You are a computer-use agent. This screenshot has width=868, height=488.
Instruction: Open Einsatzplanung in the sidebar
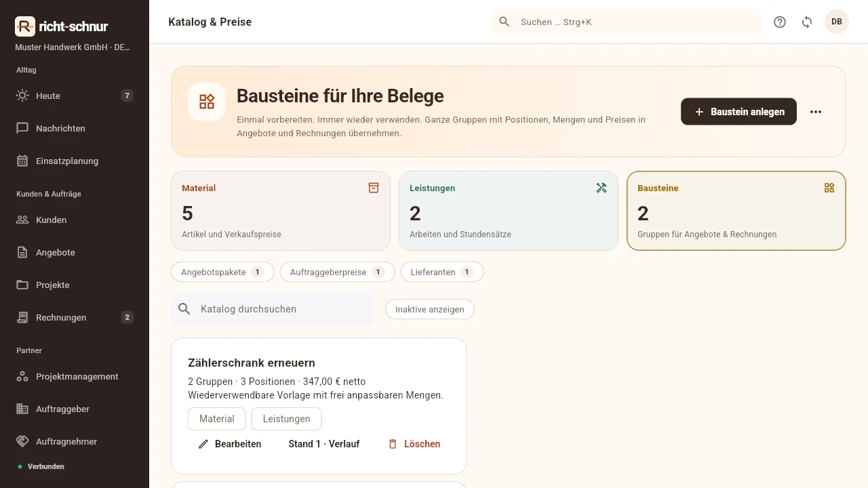point(75,161)
